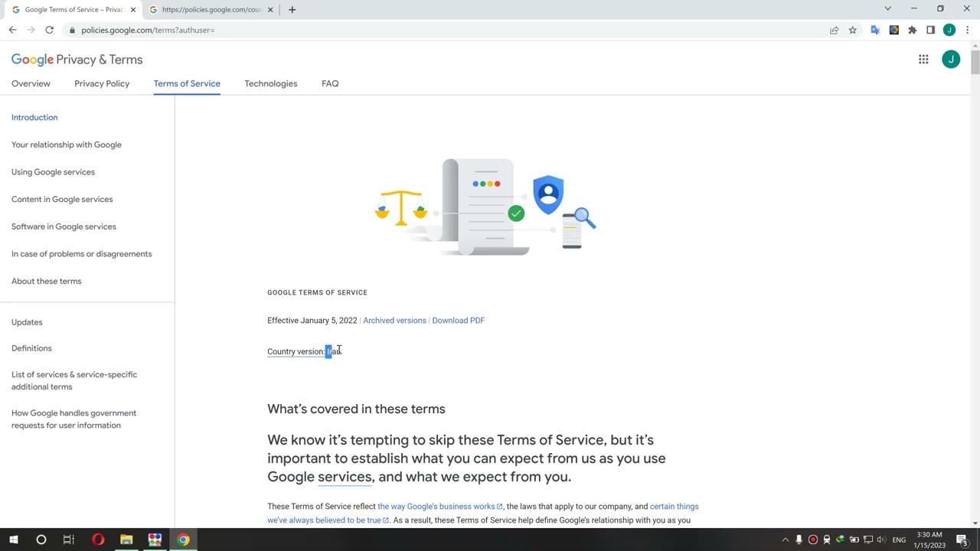
Task: Open the clock showing 3:30 AM
Action: pos(930,540)
